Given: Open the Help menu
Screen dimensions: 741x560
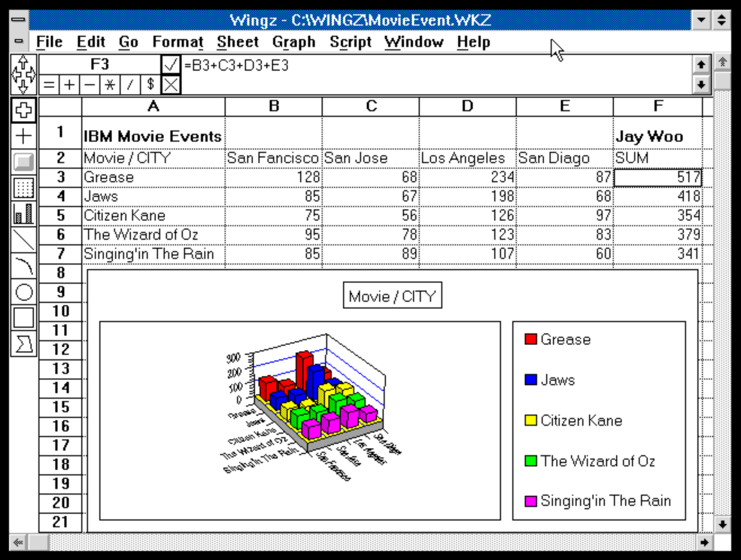Looking at the screenshot, I should [x=473, y=42].
